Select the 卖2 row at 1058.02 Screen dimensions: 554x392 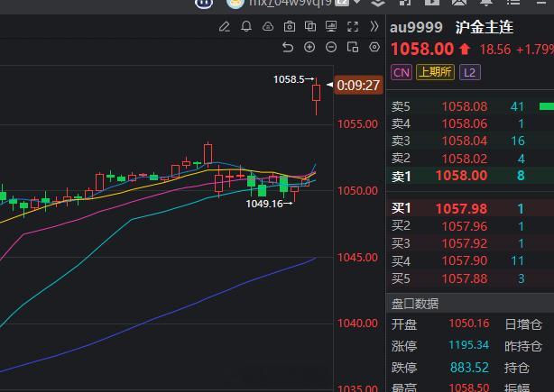coord(470,159)
